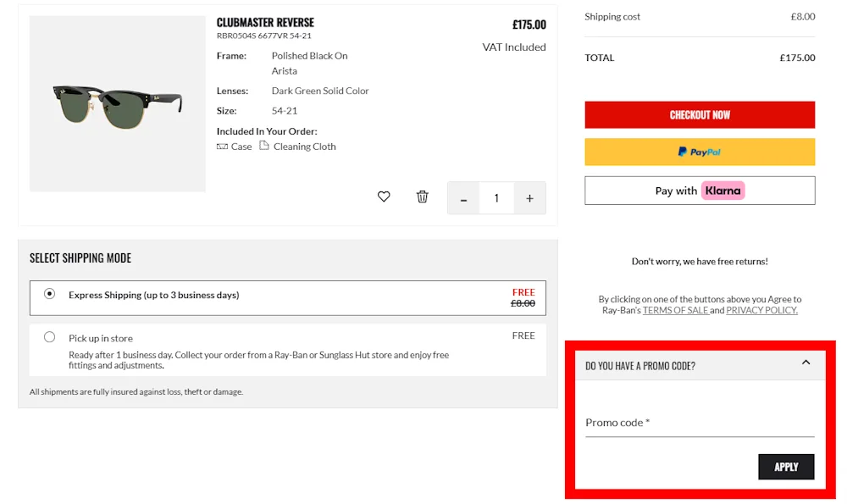Increase quantity with the plus button
The image size is (847, 504).
[530, 198]
